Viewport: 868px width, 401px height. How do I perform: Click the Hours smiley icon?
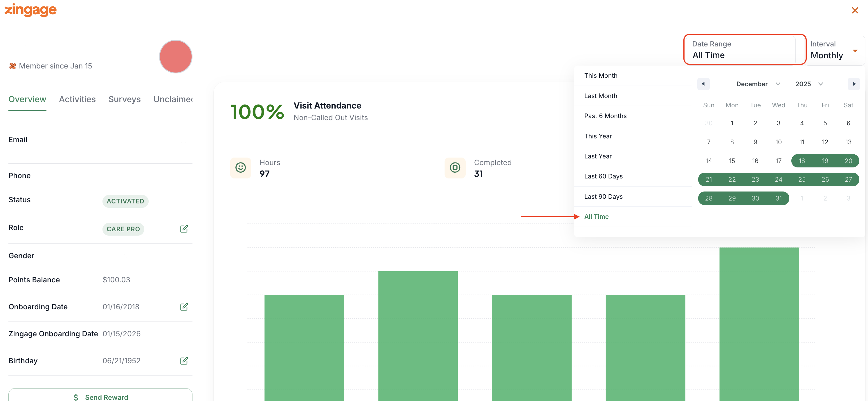(x=241, y=168)
